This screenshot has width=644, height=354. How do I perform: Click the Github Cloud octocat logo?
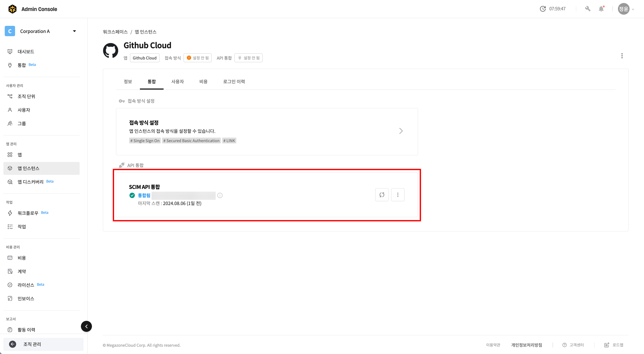click(x=110, y=51)
